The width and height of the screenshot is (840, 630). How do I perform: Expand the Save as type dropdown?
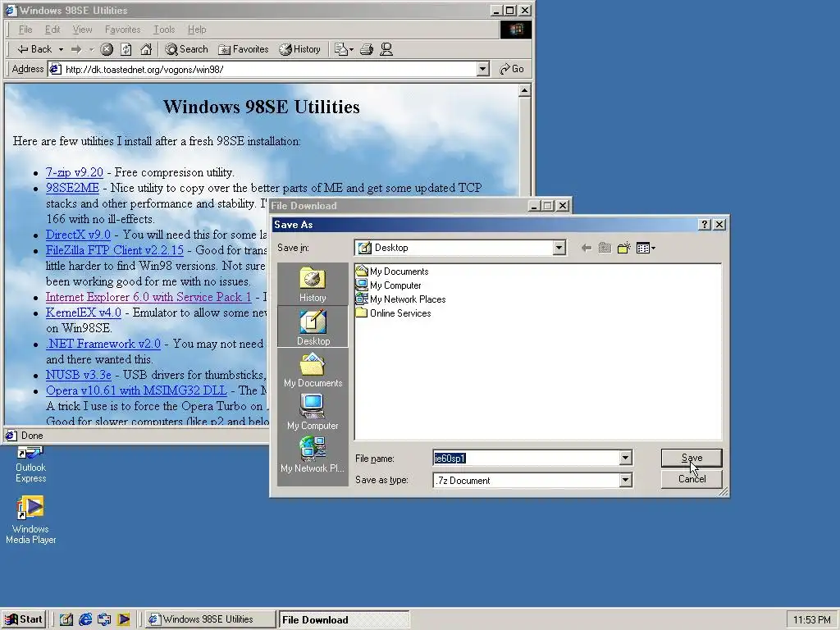[625, 480]
